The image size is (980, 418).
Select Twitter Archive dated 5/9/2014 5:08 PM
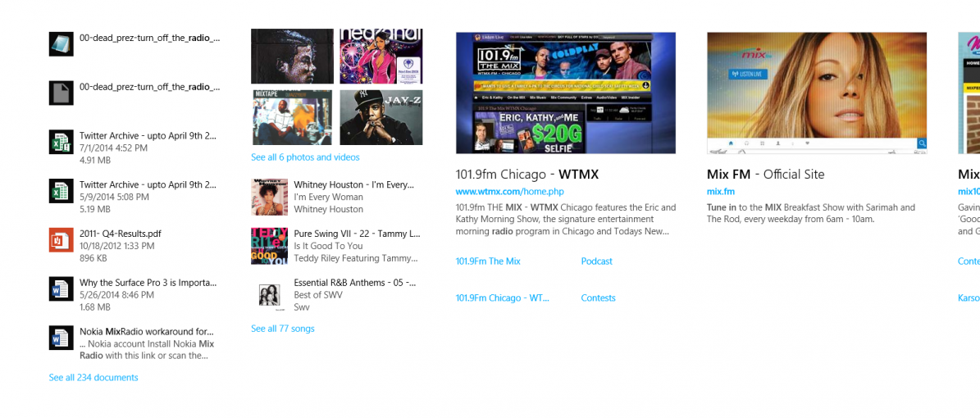coord(148,185)
